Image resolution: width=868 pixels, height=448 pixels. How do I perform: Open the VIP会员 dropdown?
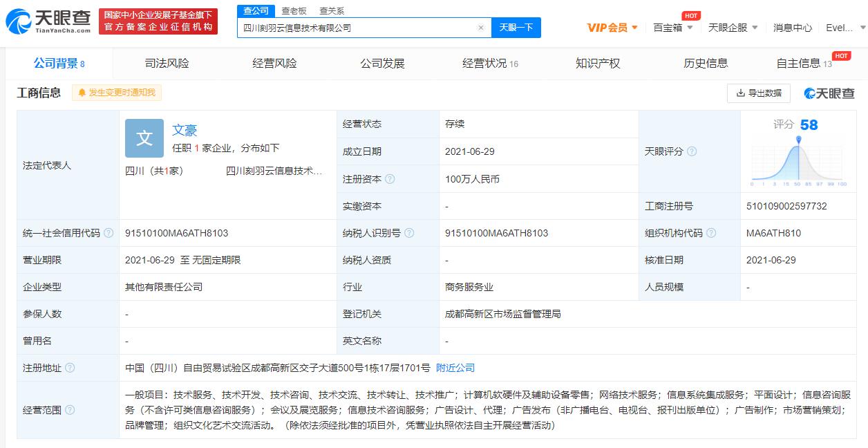tap(612, 28)
